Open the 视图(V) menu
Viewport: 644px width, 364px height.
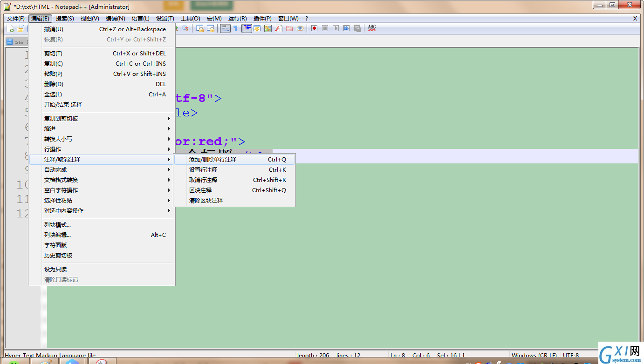(89, 19)
